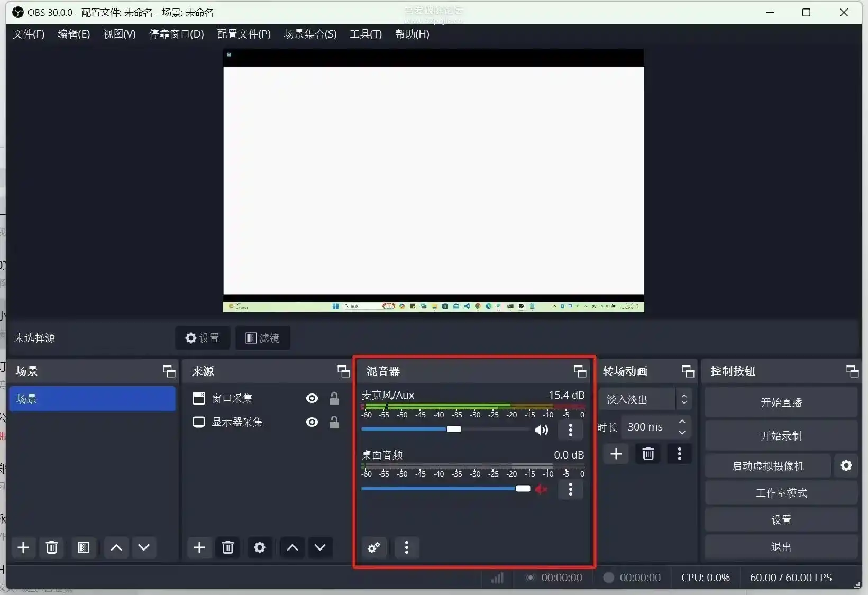Unmute the 桌面音频 speaker icon
Viewport: 868px width, 595px height.
[x=542, y=489]
